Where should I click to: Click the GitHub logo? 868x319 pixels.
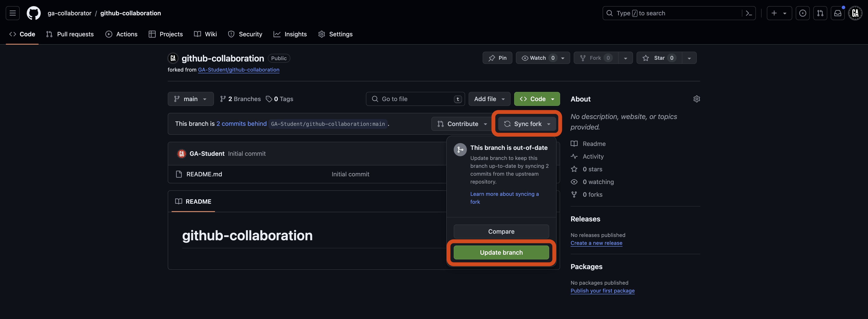point(33,13)
